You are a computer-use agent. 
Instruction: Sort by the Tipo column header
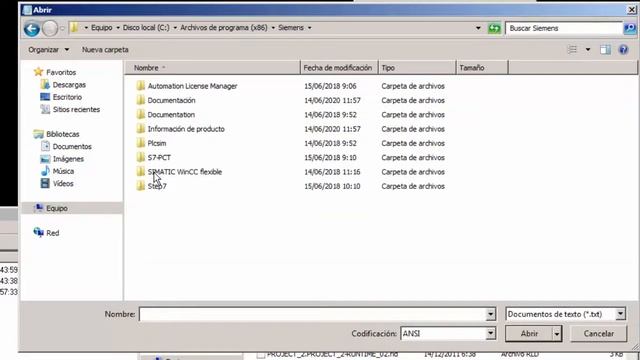click(x=417, y=68)
